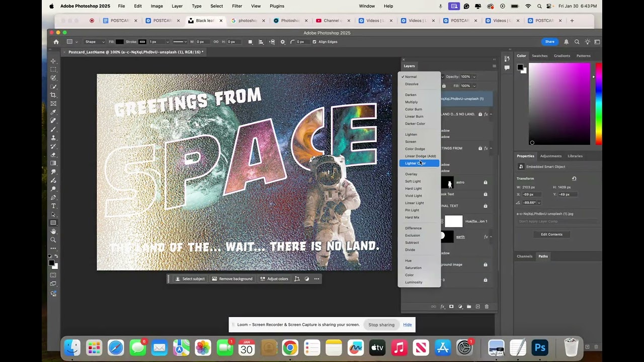This screenshot has width=644, height=362.
Task: Select the Gradient tool
Action: coord(53,163)
